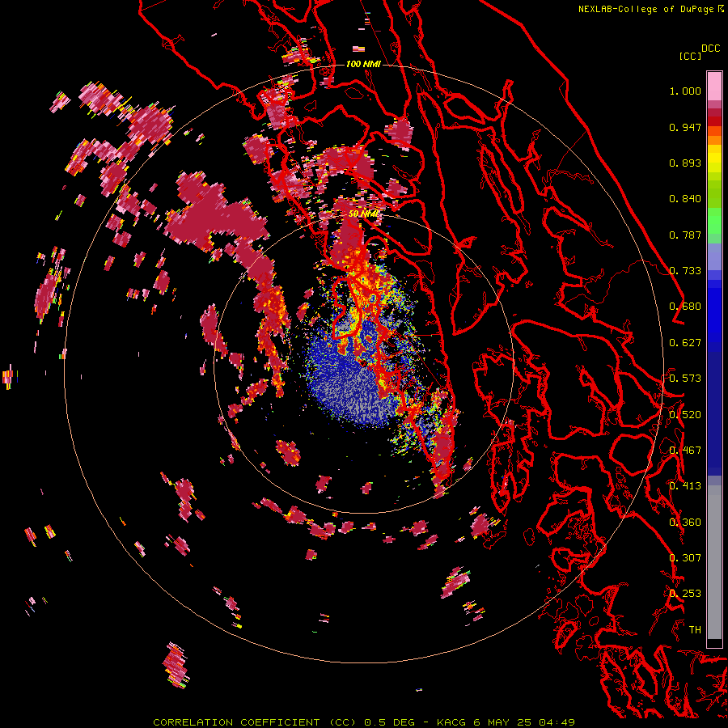Select the 0.733 scale value
728x728 pixels.
click(685, 271)
